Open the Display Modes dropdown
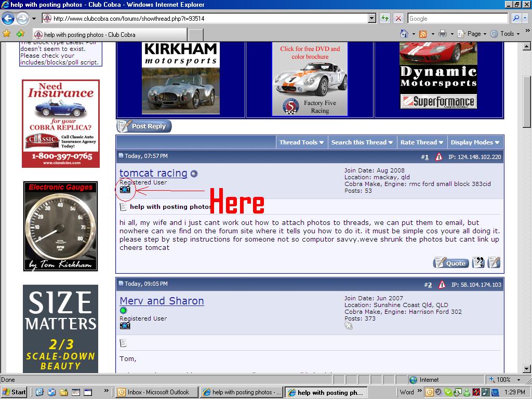This screenshot has width=532, height=399. (475, 142)
